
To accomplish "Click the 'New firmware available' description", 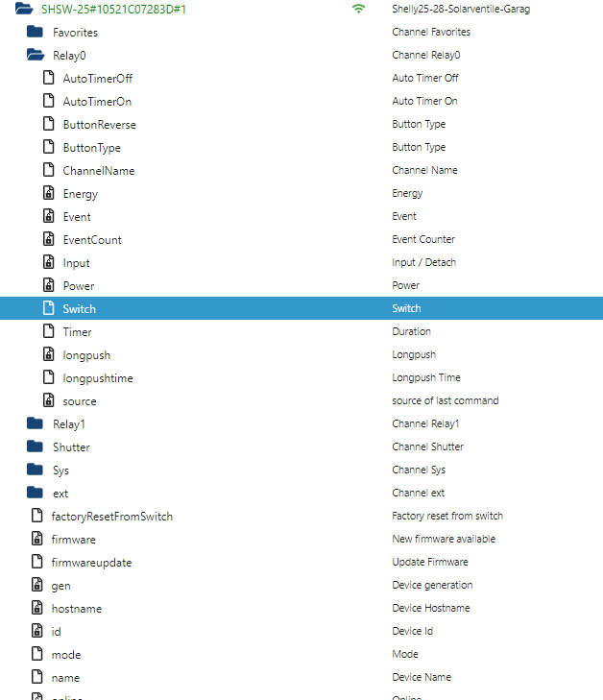I will (x=444, y=539).
